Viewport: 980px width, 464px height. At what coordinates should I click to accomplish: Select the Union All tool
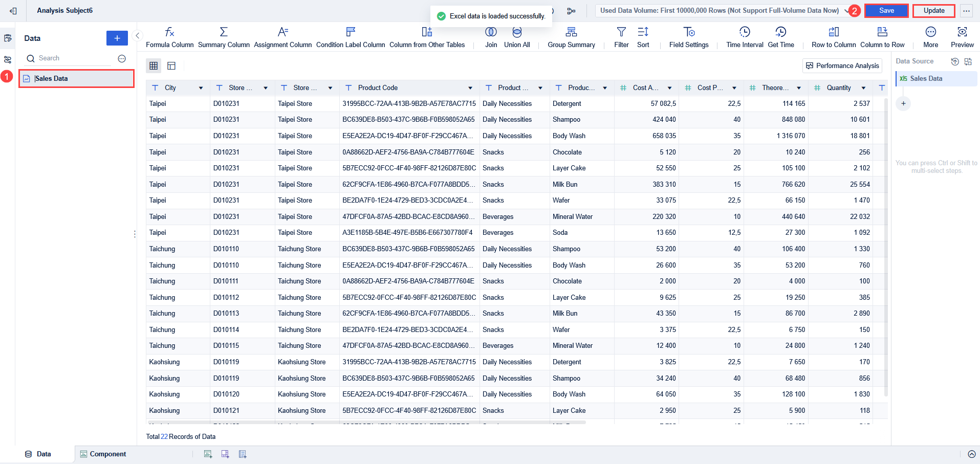[517, 38]
